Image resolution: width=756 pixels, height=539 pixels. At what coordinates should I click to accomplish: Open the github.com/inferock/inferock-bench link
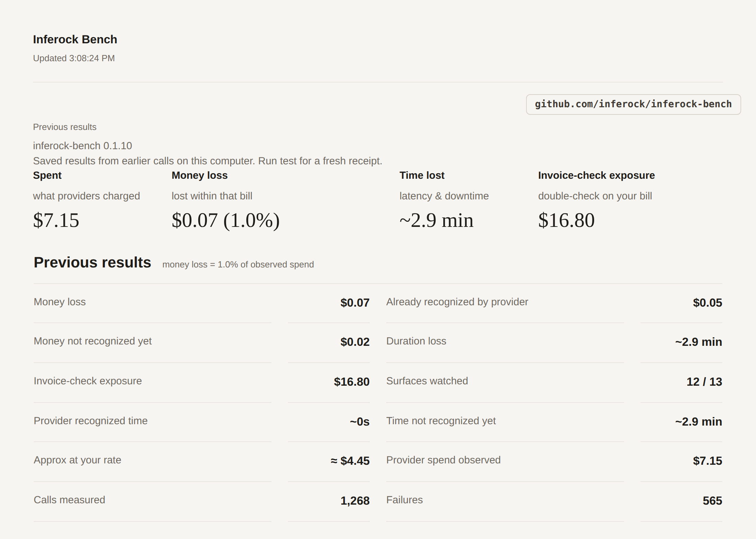[x=633, y=104]
